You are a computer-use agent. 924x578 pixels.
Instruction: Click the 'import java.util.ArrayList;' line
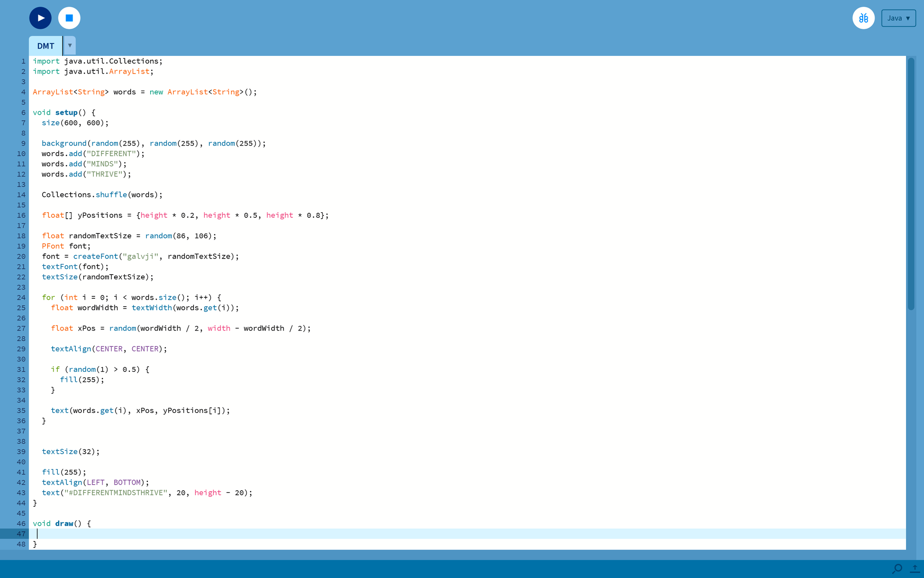(93, 71)
